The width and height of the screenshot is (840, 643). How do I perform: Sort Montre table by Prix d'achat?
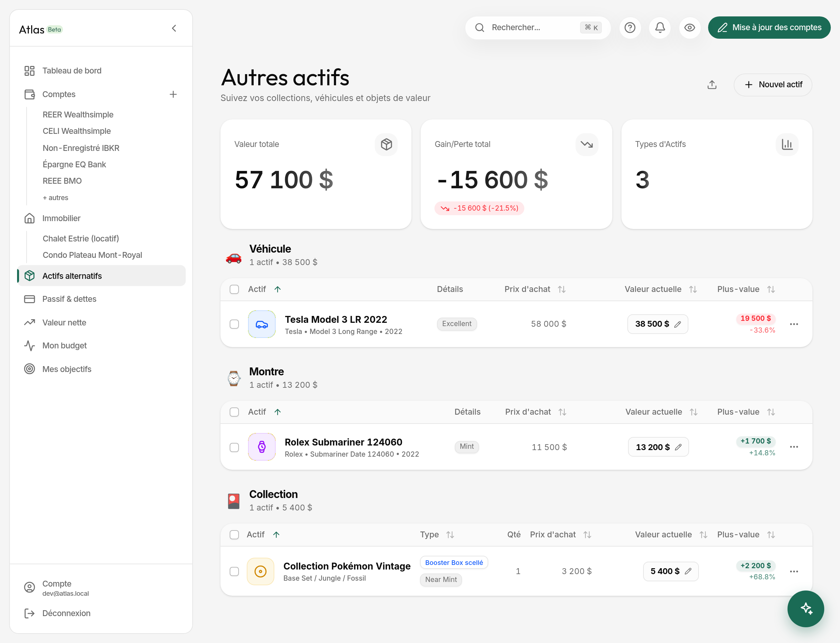coord(535,412)
